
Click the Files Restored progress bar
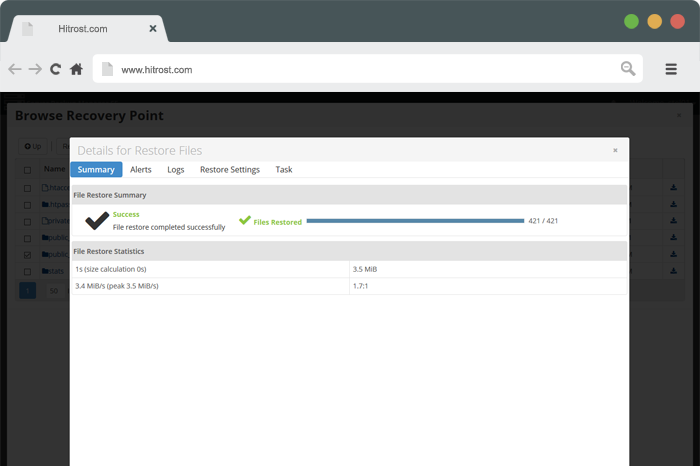415,221
